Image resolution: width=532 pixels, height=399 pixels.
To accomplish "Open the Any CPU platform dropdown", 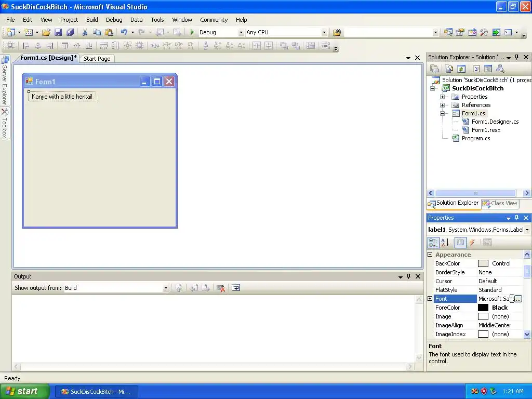I will [x=324, y=32].
